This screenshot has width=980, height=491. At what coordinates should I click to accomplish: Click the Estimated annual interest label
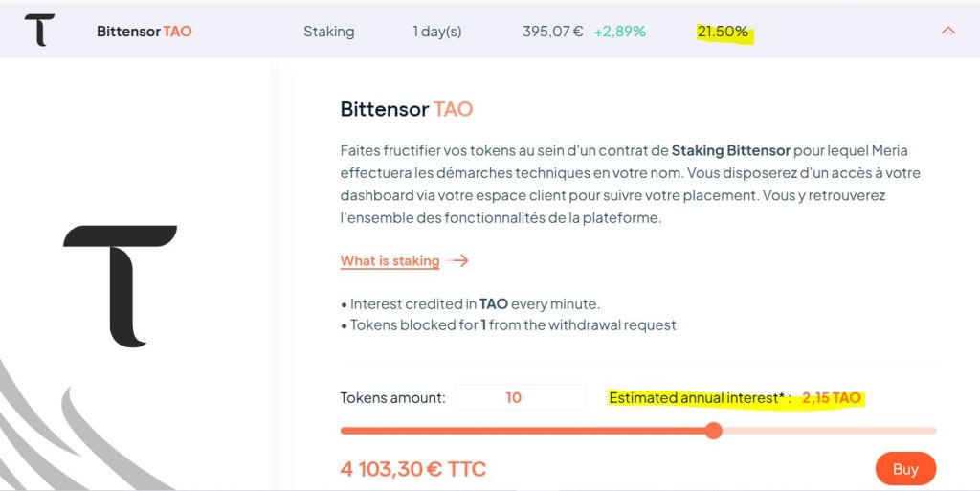[700, 397]
